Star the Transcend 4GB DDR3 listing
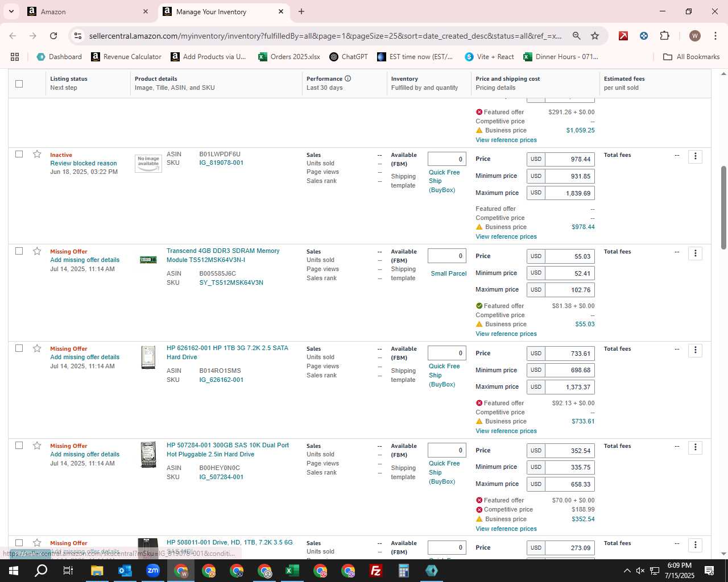Viewport: 728px width, 582px height. click(x=37, y=251)
